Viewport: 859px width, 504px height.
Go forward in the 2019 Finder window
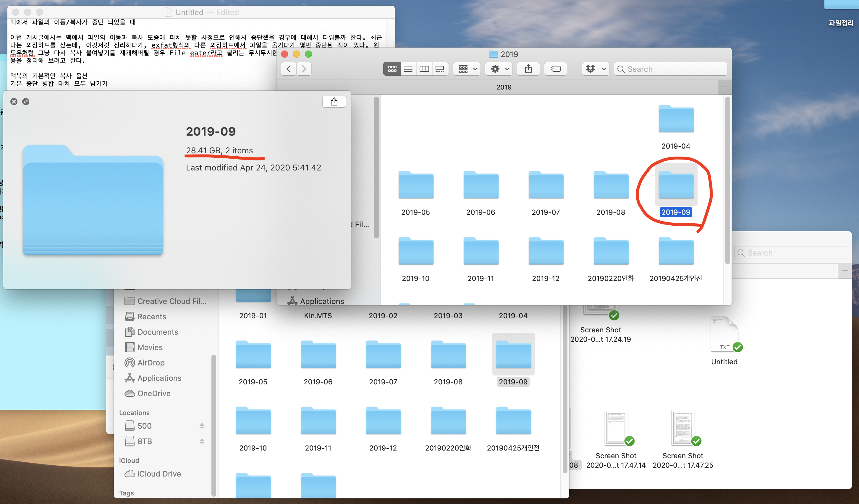(x=304, y=69)
